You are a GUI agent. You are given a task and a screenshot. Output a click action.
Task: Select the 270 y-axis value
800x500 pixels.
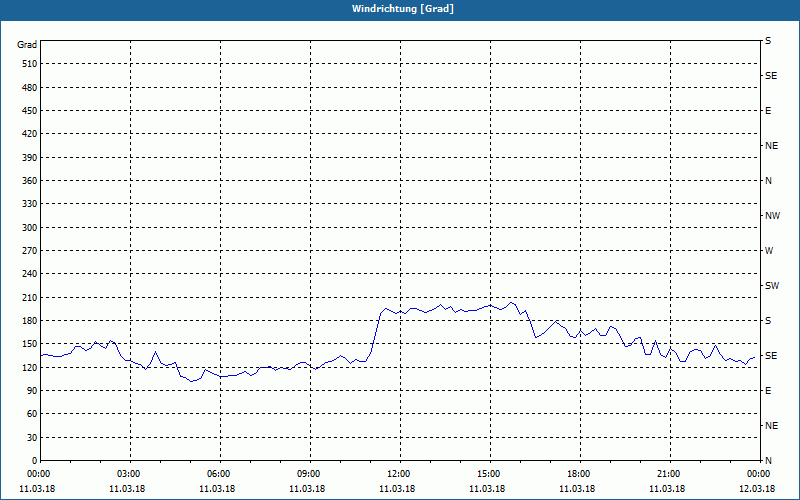point(30,251)
